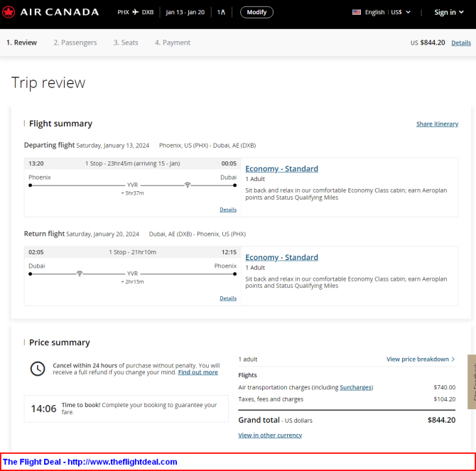
Task: Select the 1. Review step
Action: (x=21, y=43)
